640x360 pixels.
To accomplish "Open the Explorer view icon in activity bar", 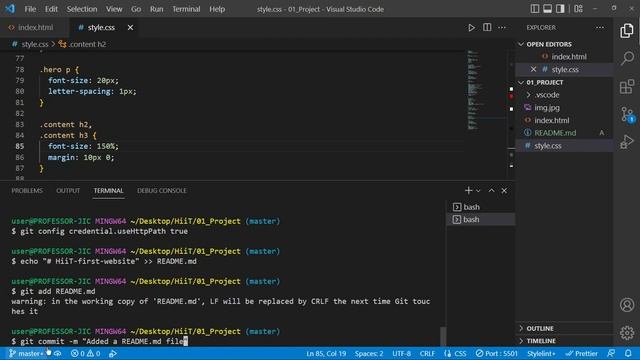I will pos(627,31).
